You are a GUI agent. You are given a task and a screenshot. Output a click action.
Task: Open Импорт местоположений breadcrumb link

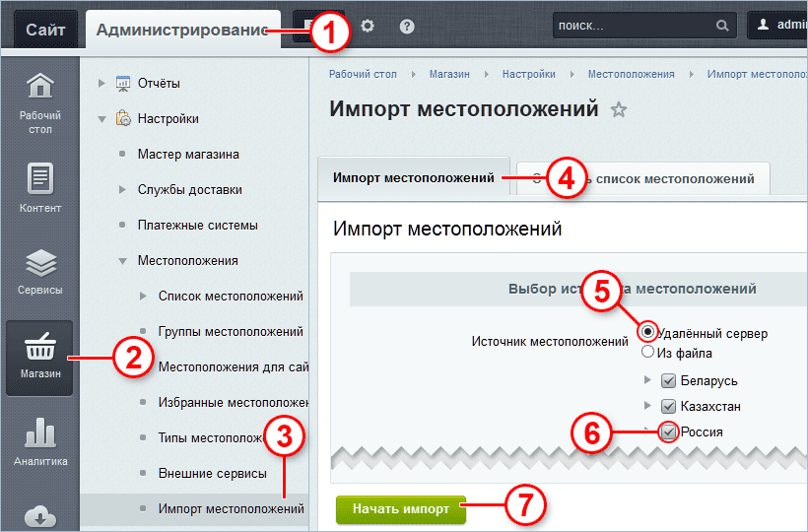click(x=757, y=74)
